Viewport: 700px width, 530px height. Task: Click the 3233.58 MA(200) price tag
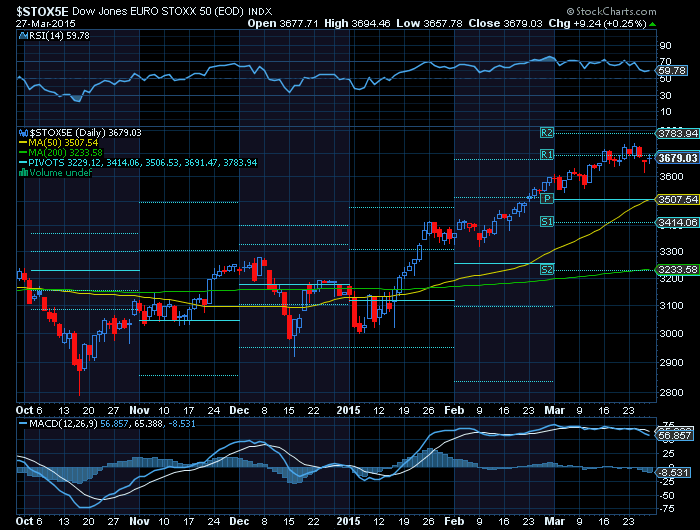[678, 269]
